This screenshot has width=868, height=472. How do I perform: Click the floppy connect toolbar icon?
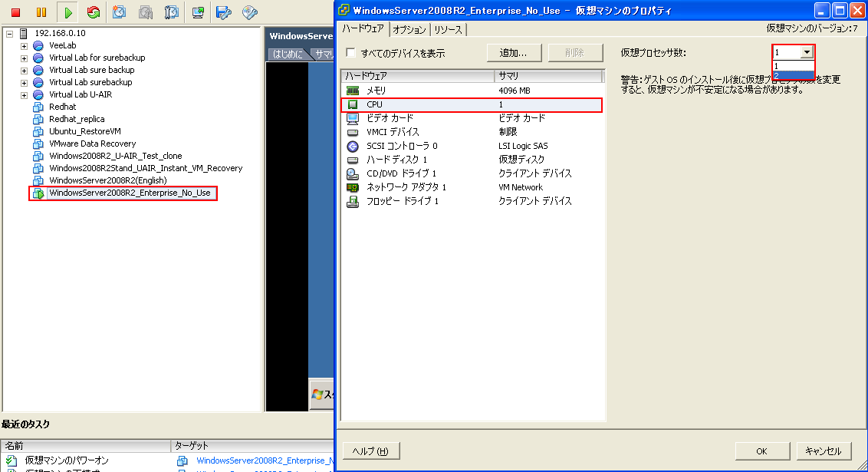point(224,12)
